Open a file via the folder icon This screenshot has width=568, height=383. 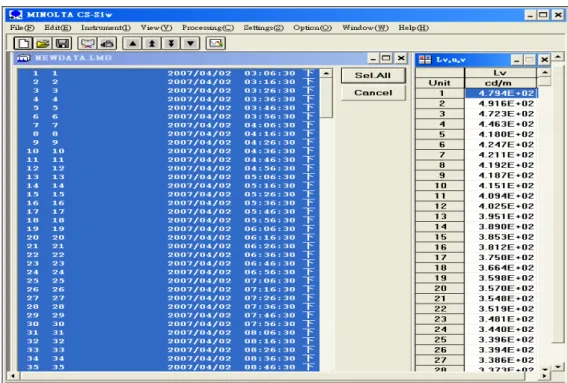click(x=43, y=43)
